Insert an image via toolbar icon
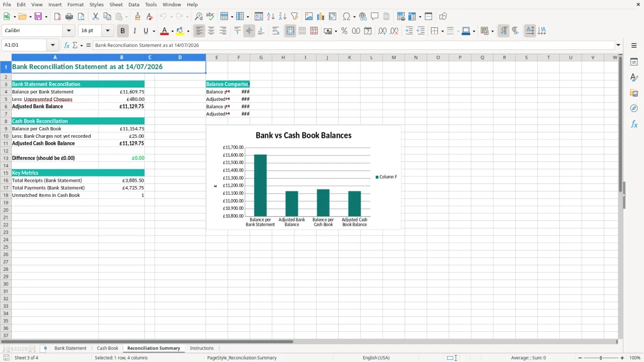 tap(309, 17)
